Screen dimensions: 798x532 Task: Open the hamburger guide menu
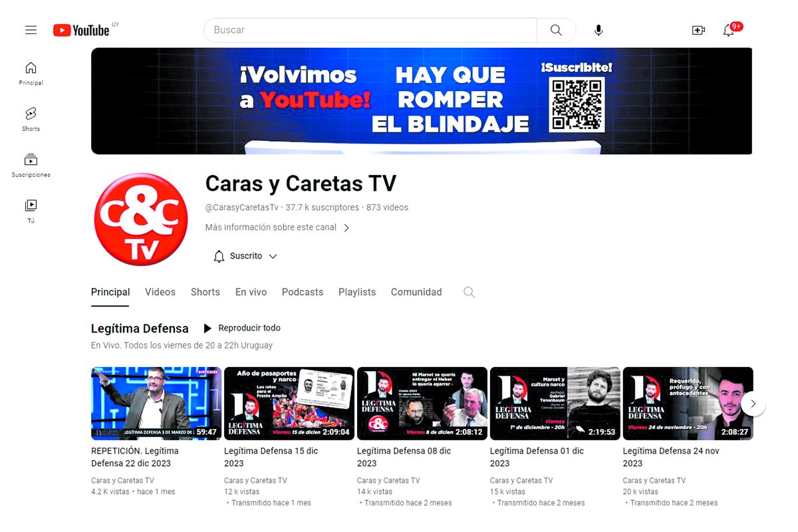pos(31,30)
